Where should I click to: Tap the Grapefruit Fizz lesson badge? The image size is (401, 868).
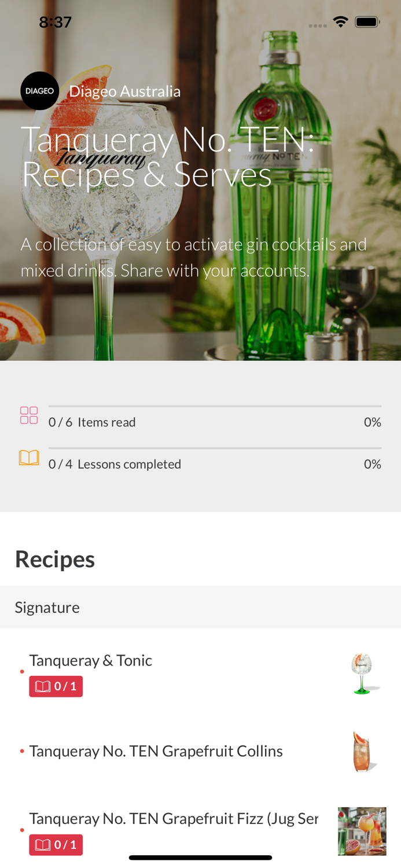tap(56, 845)
